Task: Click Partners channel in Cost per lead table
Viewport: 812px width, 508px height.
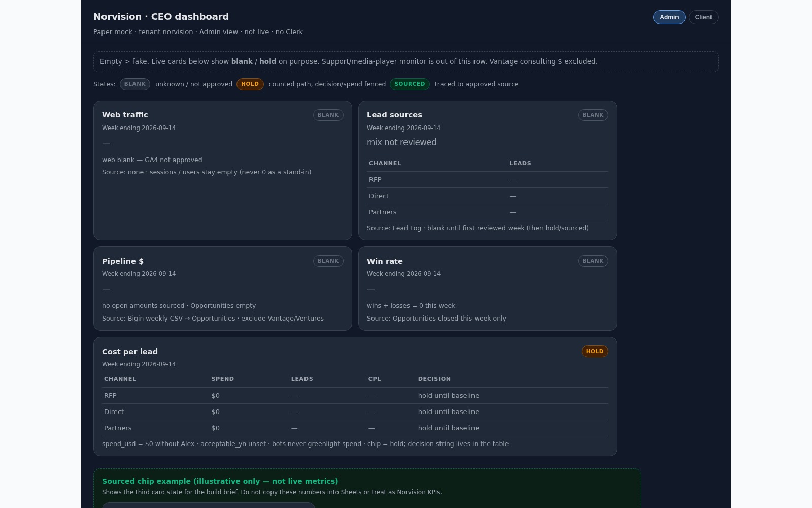Action: pos(118,428)
